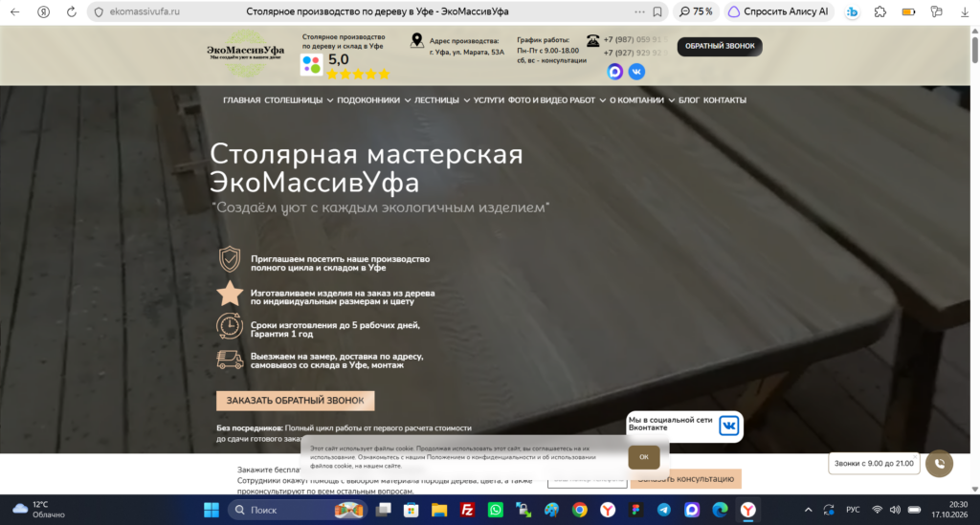Click the page vertical scrollbar thumb
The image size is (980, 525).
pyautogui.click(x=974, y=49)
